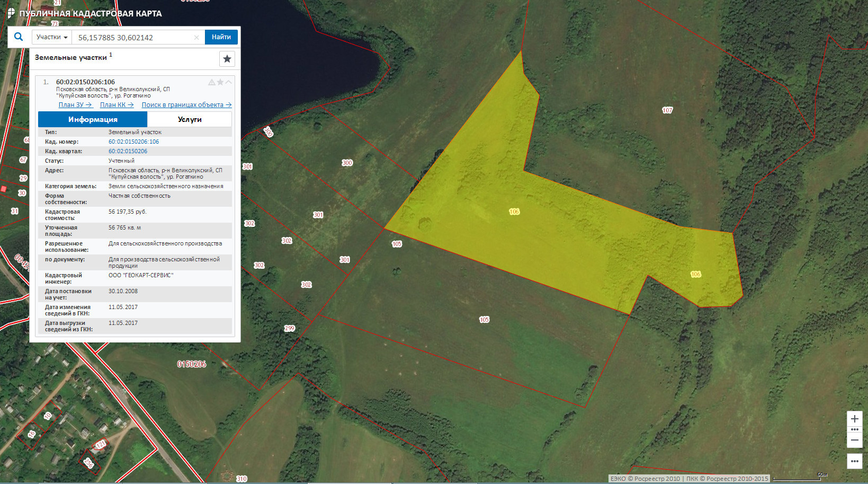This screenshot has height=484, width=868.
Task: Select the area value 56 765 кв. м
Action: point(124,227)
